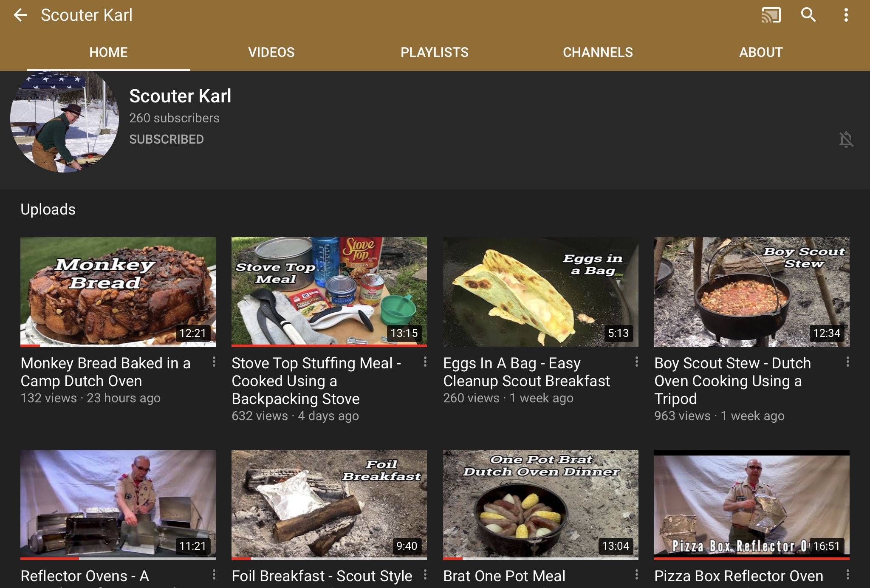
Task: Open options for Eggs In A Bag video
Action: pos(636,362)
